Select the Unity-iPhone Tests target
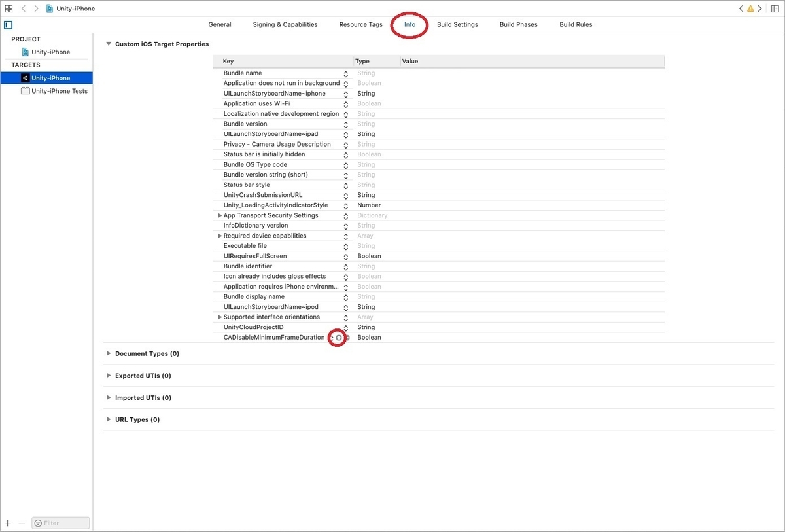 point(54,91)
